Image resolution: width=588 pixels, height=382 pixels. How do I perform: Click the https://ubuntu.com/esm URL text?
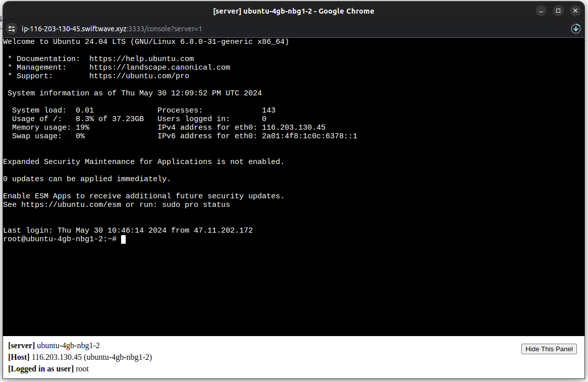click(x=71, y=205)
